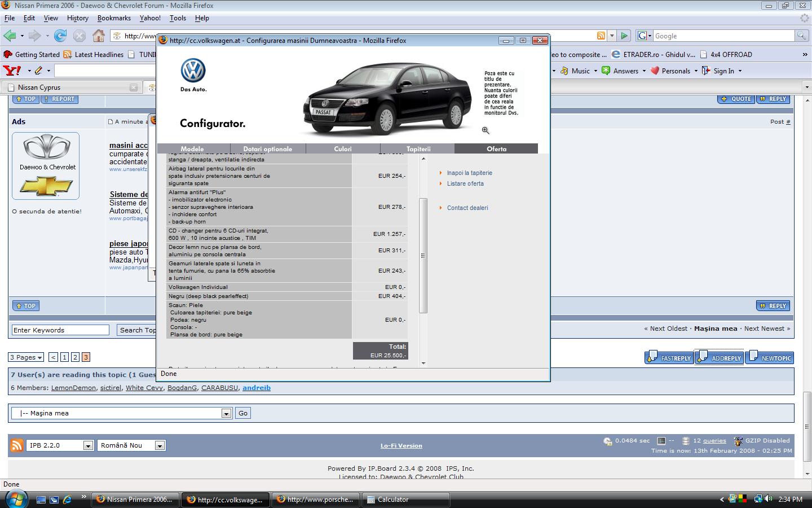Click the QUOTE button on the post

click(735, 99)
